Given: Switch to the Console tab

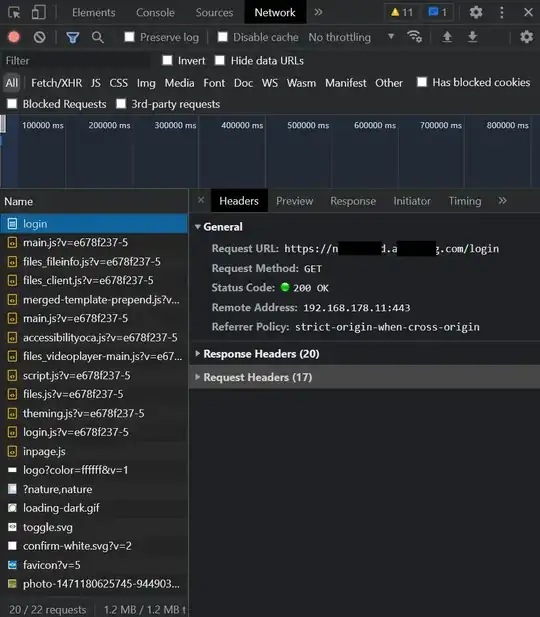Looking at the screenshot, I should click(x=155, y=13).
